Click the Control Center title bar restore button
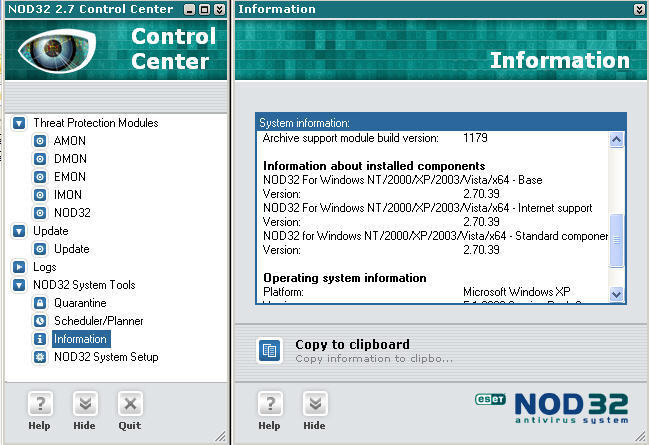 point(205,10)
